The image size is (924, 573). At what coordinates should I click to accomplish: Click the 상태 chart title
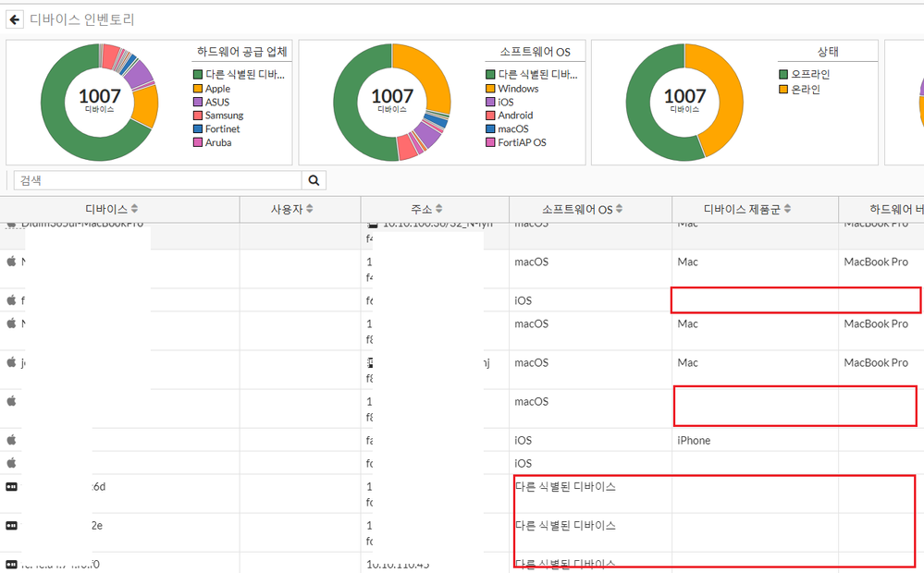[828, 51]
